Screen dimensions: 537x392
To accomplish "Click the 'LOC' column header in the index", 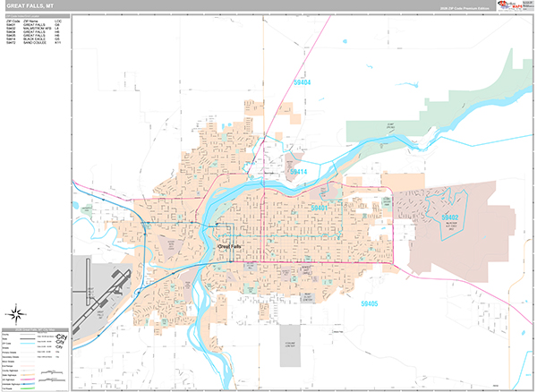I will point(58,21).
